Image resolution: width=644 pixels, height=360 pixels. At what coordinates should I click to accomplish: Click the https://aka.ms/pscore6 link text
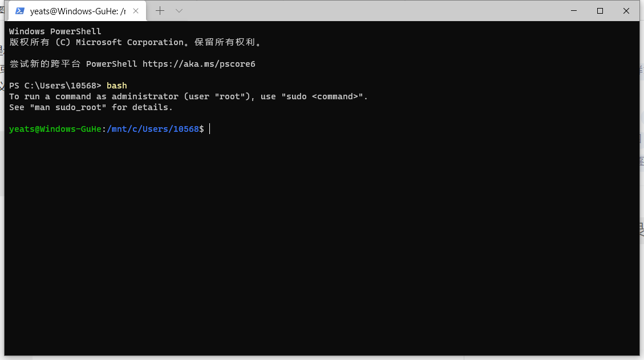pos(199,64)
